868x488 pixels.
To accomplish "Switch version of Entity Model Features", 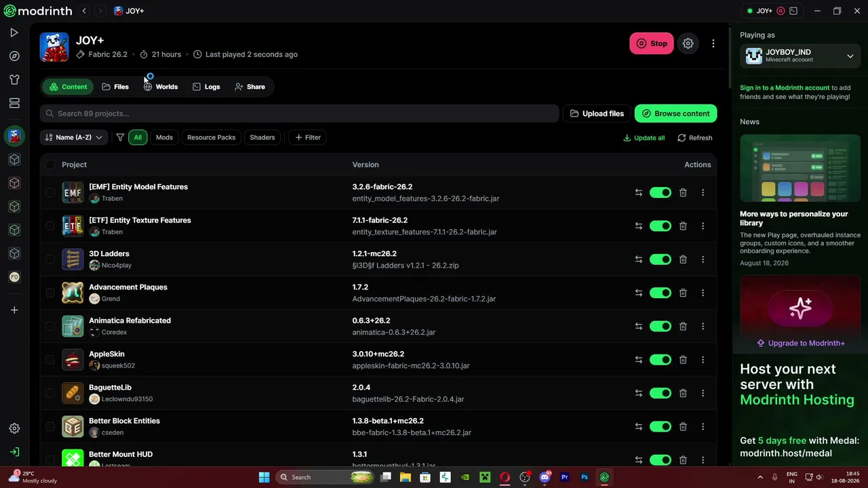I will (638, 192).
